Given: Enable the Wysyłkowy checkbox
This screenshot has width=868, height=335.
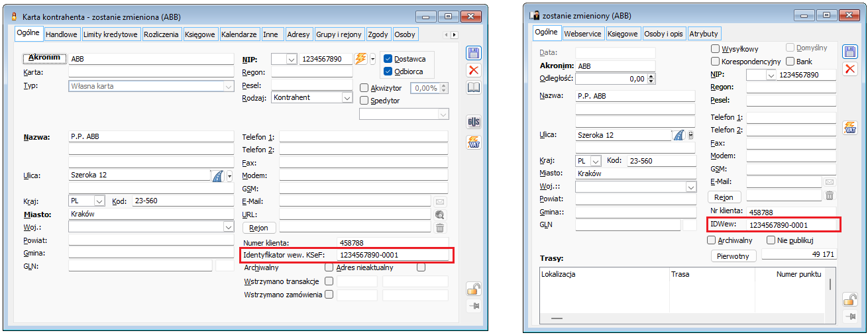Looking at the screenshot, I should (x=715, y=48).
